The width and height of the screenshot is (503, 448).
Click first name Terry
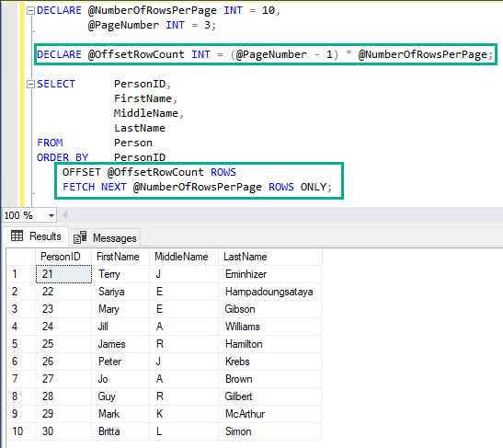(x=109, y=274)
